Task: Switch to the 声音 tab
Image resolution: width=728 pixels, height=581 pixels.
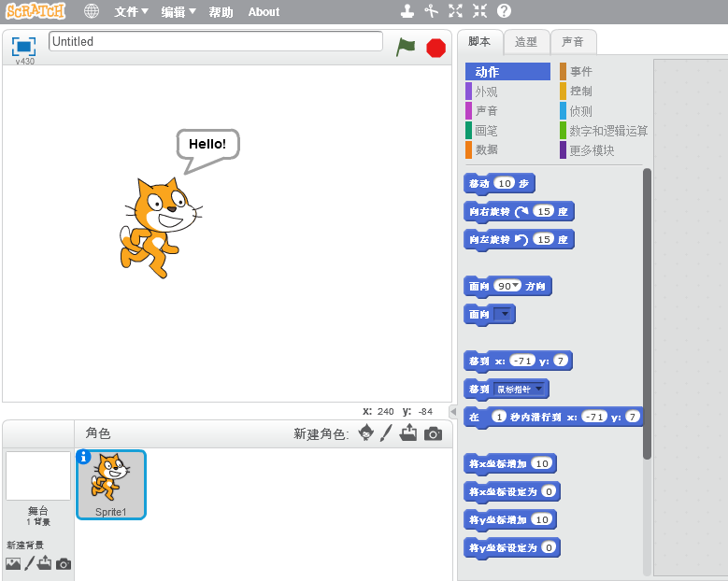Action: click(573, 42)
